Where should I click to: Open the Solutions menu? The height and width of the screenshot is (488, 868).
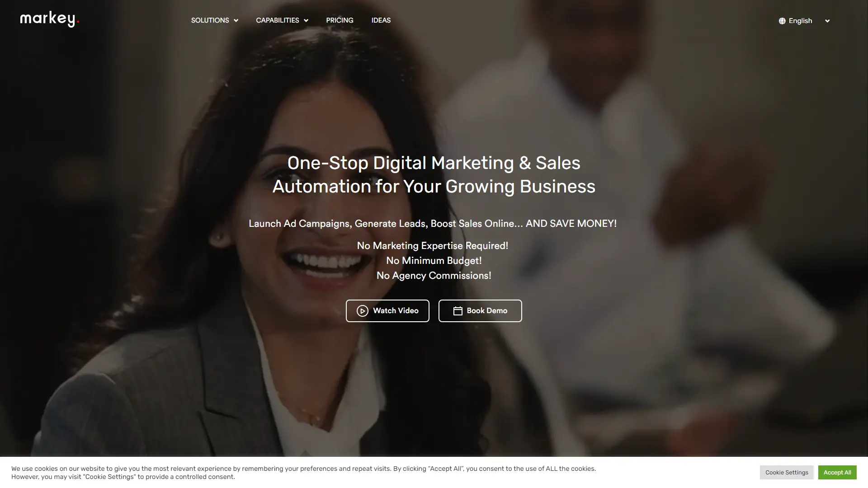tap(214, 20)
